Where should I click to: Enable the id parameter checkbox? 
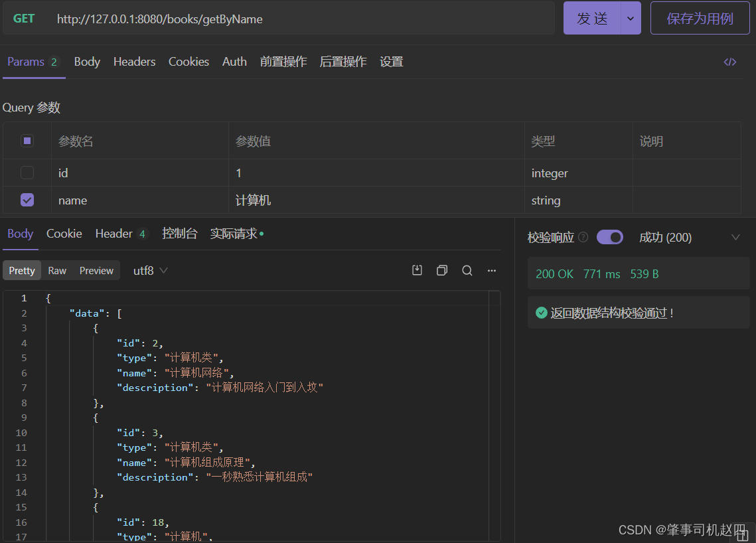27,173
